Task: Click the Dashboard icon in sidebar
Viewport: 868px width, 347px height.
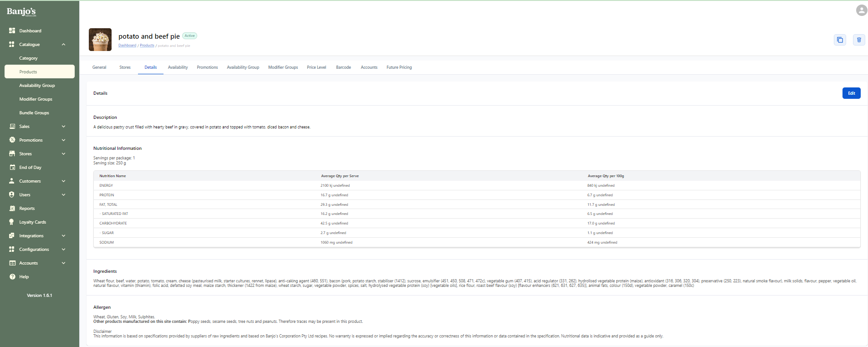Action: coord(12,31)
